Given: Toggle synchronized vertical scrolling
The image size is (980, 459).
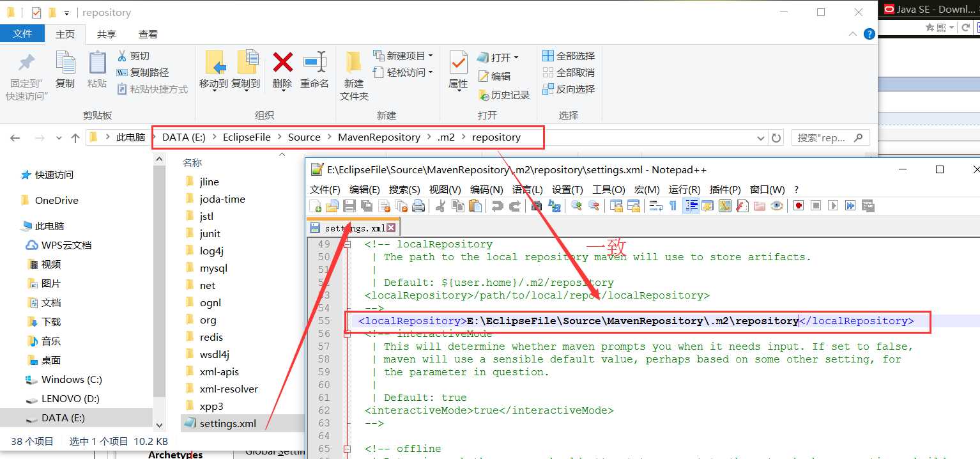Looking at the screenshot, I should [616, 206].
